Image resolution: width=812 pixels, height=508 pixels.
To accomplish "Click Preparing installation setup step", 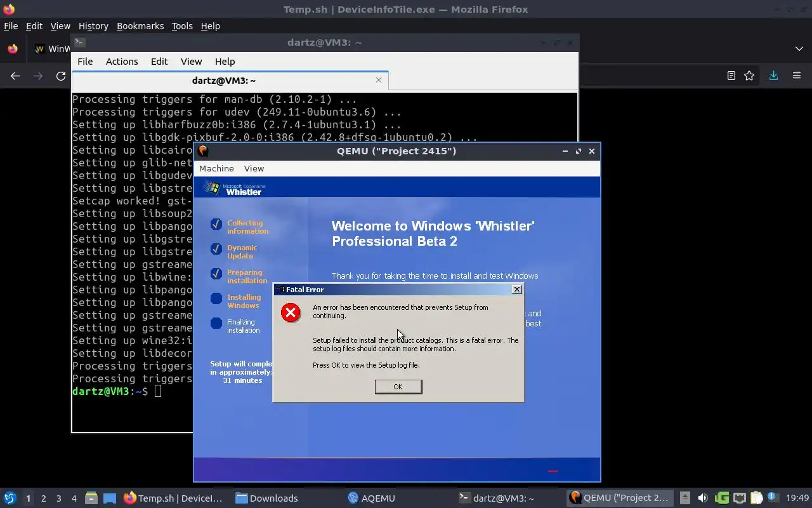I will [x=247, y=276].
